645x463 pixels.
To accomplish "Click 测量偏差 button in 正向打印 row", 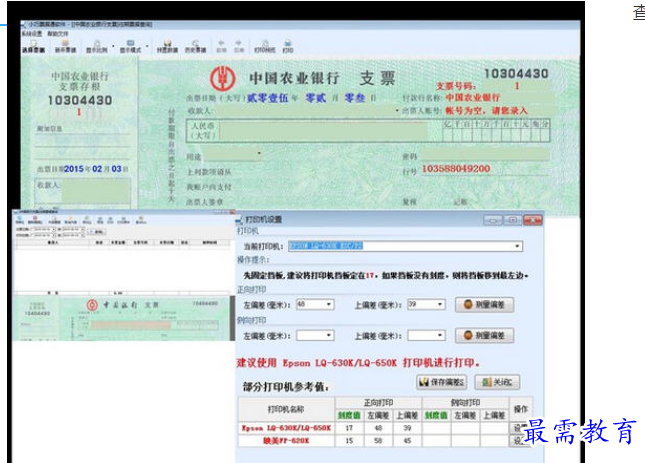I will 485,305.
